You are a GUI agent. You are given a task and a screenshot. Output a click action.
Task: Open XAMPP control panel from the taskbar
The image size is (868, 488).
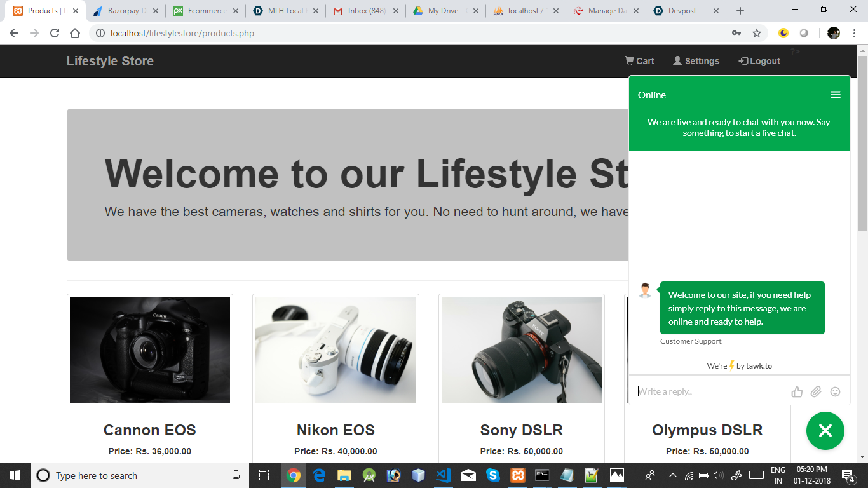coord(517,475)
